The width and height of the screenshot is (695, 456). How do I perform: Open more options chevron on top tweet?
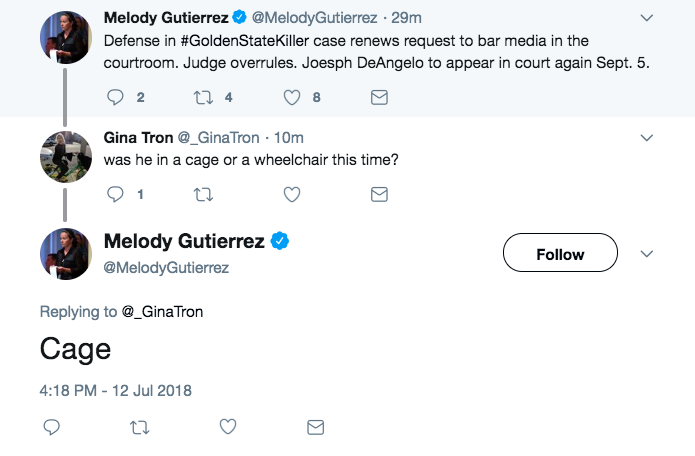(646, 18)
